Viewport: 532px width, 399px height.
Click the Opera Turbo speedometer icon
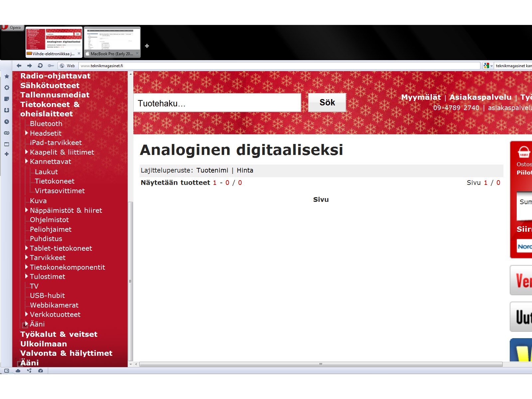coord(41,371)
